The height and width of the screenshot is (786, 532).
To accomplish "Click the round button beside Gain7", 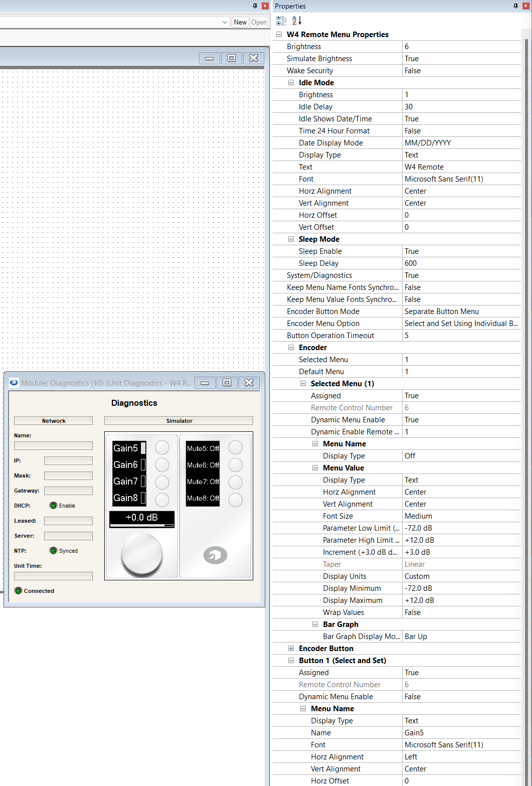I will (162, 483).
